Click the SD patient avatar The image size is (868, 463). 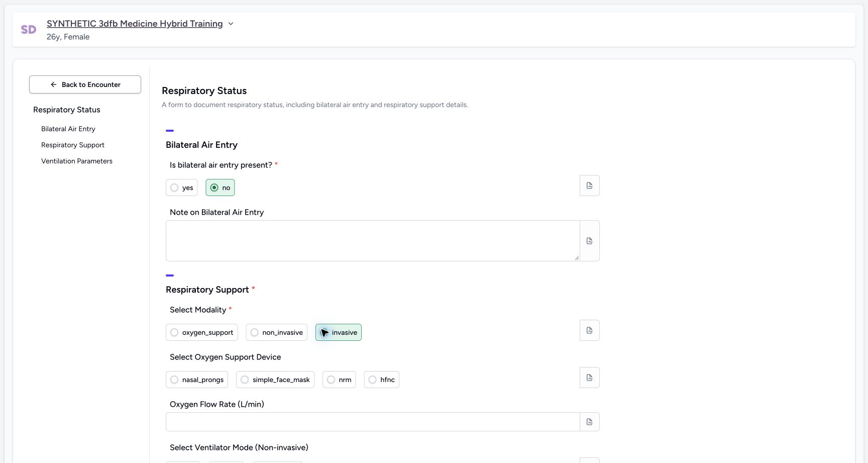coord(29,30)
